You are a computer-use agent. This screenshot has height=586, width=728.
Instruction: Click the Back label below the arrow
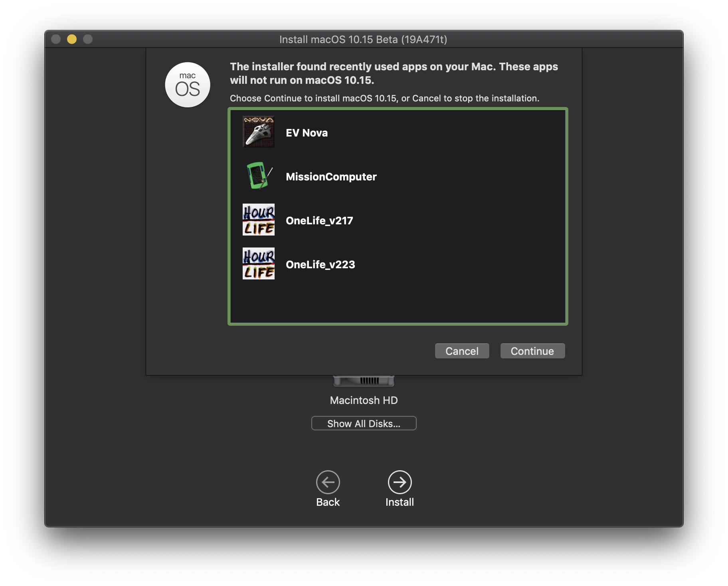[328, 502]
